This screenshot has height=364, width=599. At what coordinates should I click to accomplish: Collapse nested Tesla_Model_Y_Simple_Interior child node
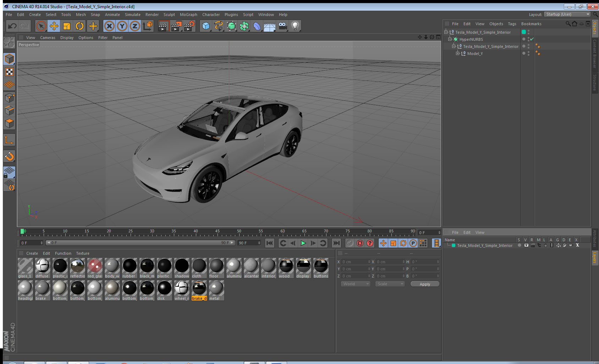point(454,46)
